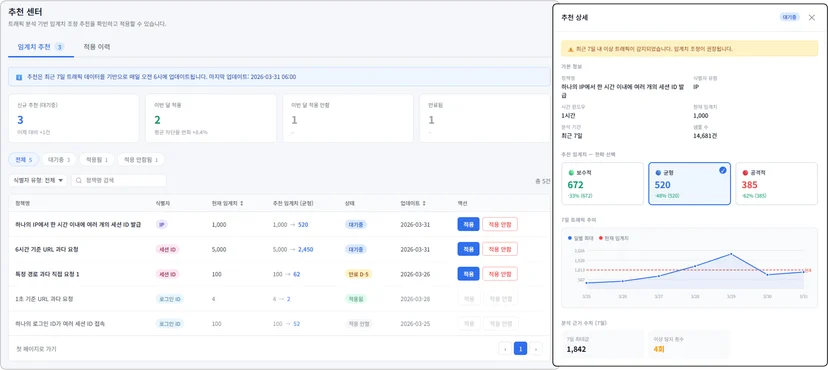Go to previous page arrow in pagination

pyautogui.click(x=505, y=348)
